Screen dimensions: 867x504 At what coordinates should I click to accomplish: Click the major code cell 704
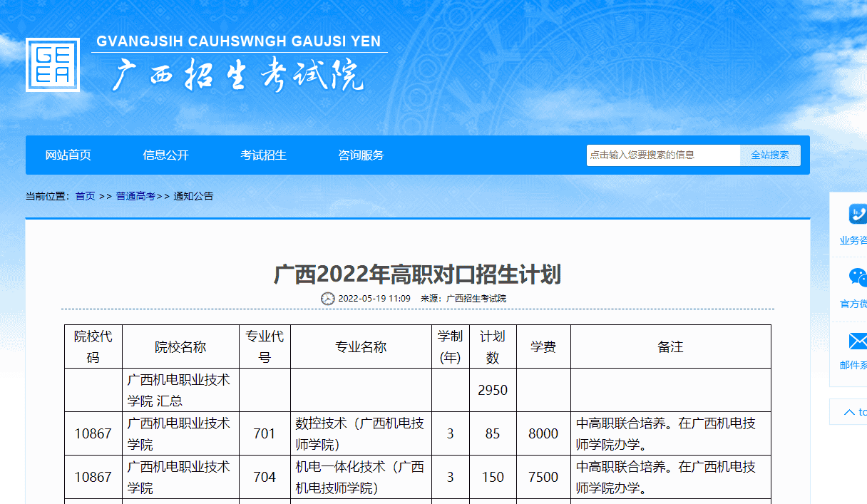pyautogui.click(x=265, y=477)
